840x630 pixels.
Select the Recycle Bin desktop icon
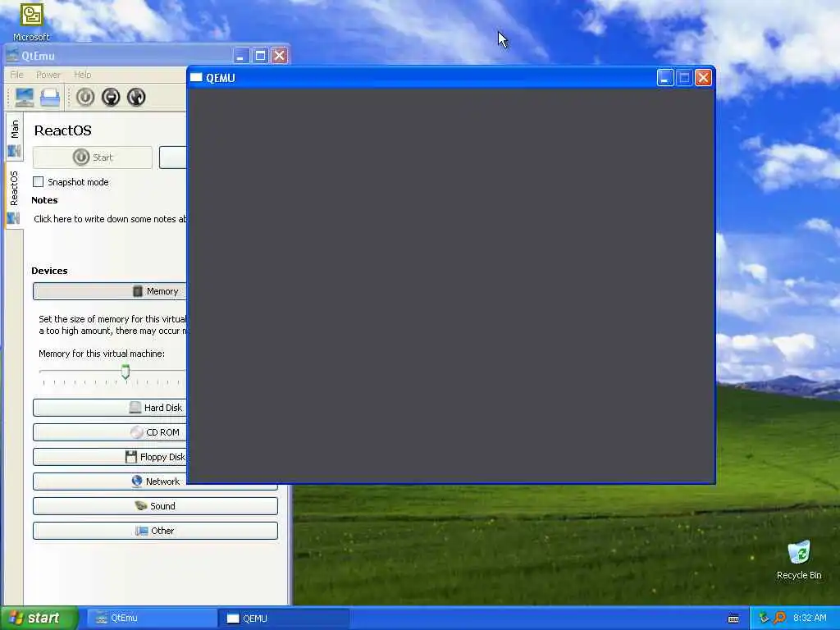[x=799, y=559]
